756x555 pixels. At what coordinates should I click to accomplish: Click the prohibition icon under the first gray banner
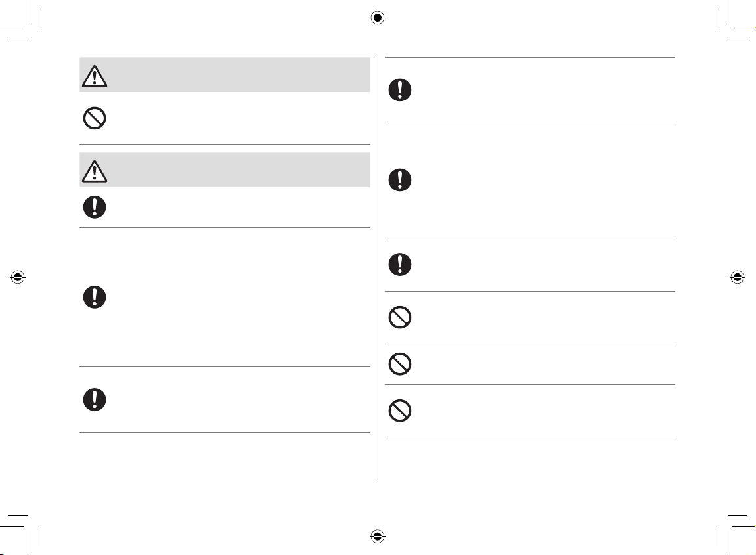coord(95,119)
